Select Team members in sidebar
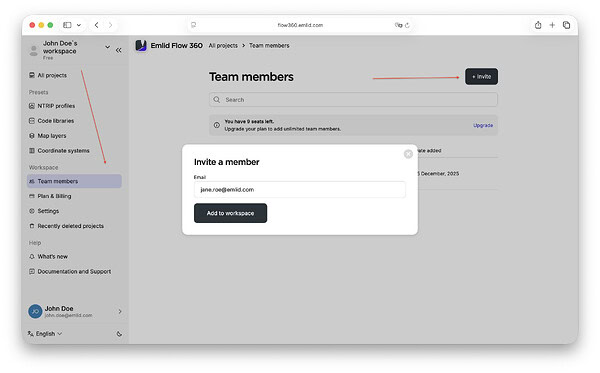 pos(74,181)
